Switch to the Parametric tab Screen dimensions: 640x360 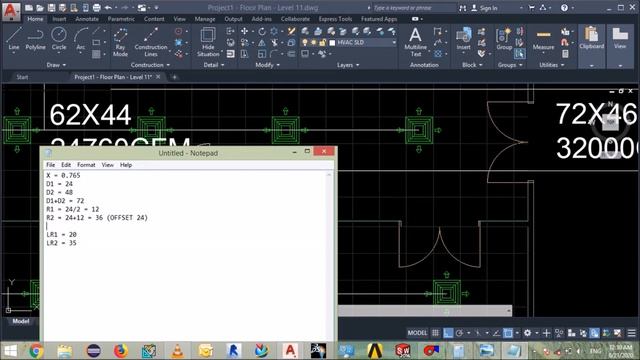pyautogui.click(x=121, y=19)
